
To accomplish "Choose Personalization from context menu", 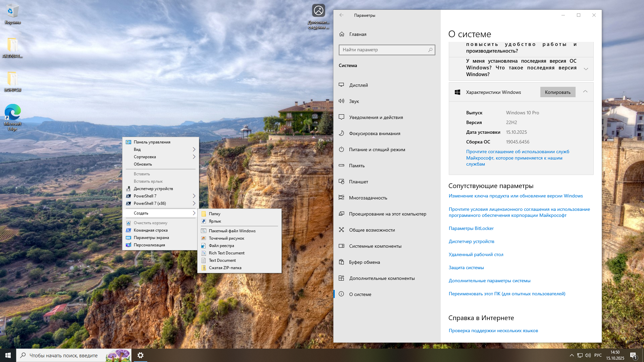I will tap(149, 245).
